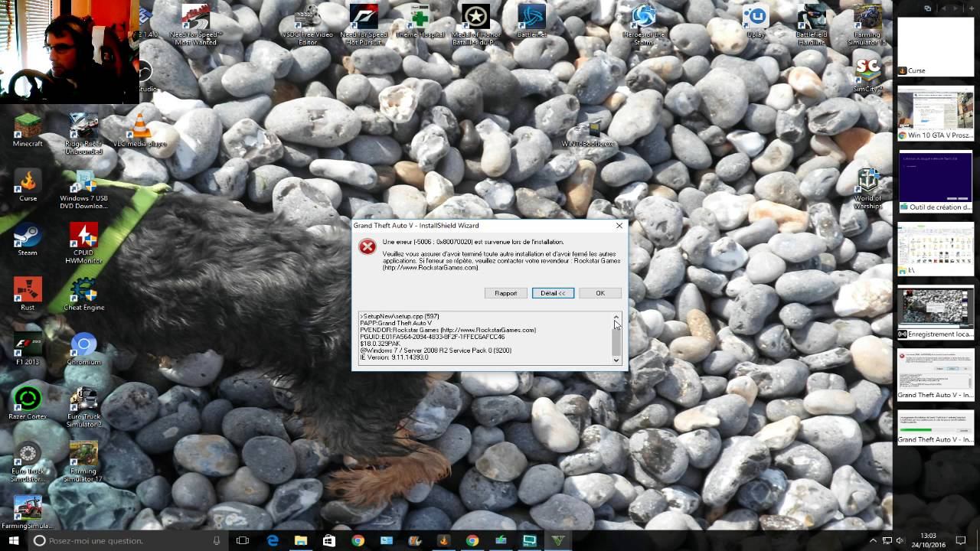Screen dimensions: 980x551
Task: Open CPUID HWMonitor shortcut
Action: 83,244
